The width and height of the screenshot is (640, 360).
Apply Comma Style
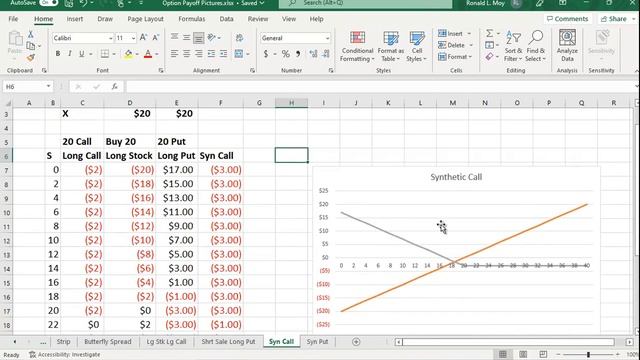pos(298,54)
